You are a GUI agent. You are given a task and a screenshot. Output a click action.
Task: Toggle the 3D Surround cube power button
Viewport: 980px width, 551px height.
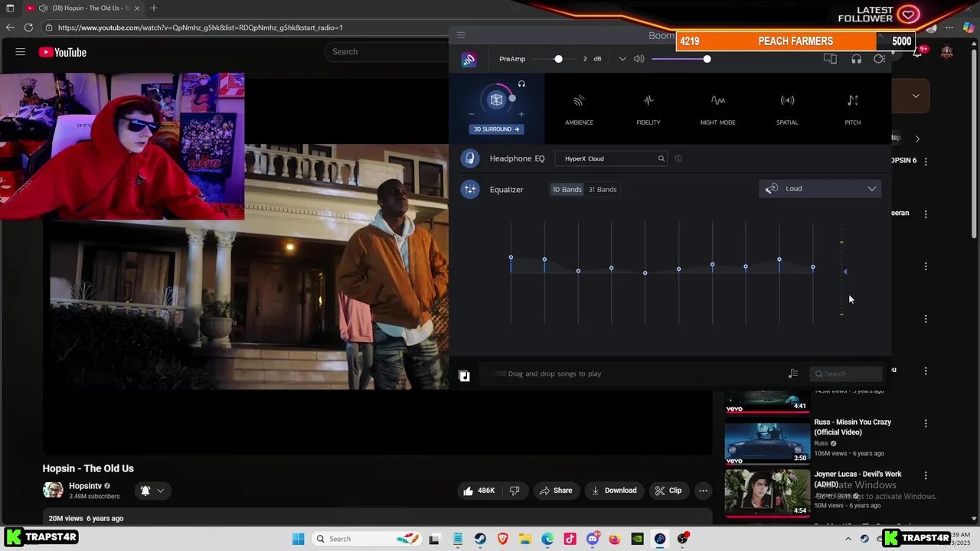[496, 99]
